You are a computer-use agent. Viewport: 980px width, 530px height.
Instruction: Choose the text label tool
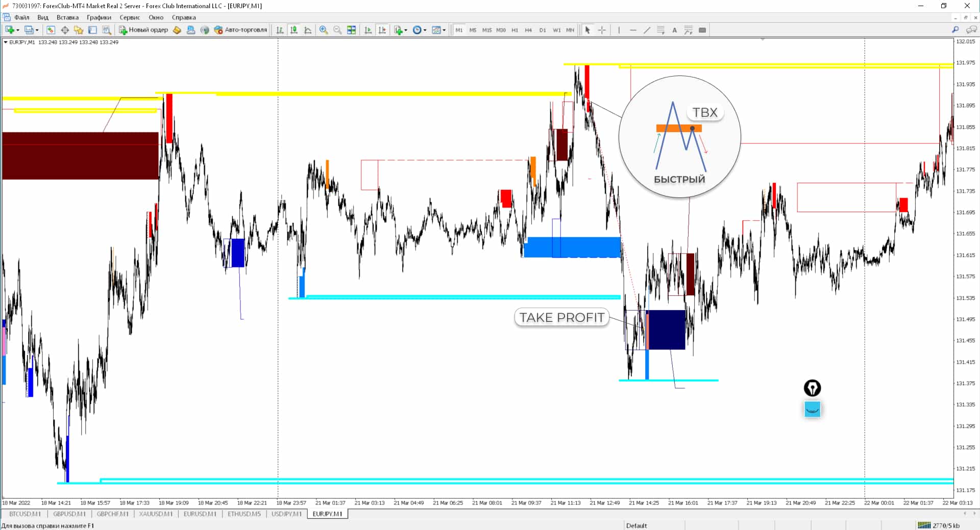tap(674, 30)
